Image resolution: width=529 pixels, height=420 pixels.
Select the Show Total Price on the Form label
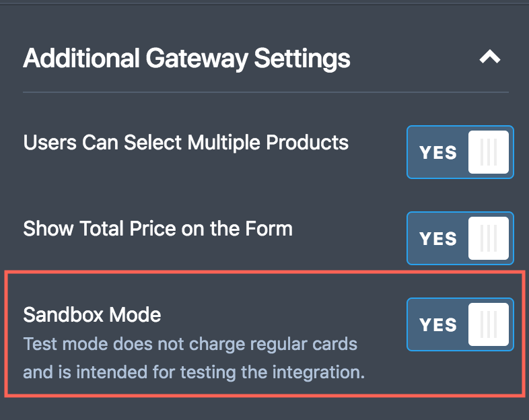157,229
